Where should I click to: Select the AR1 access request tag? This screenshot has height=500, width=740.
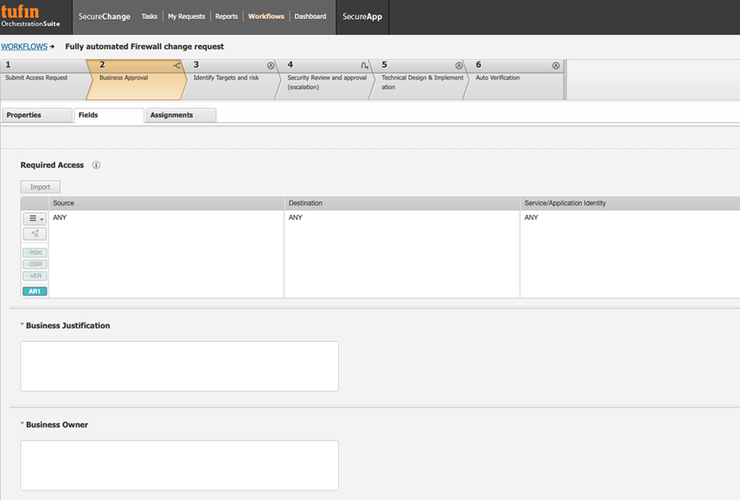[x=35, y=291]
